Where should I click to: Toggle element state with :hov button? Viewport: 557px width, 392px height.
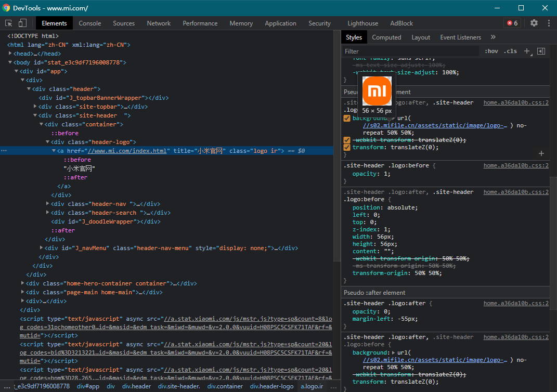[491, 51]
